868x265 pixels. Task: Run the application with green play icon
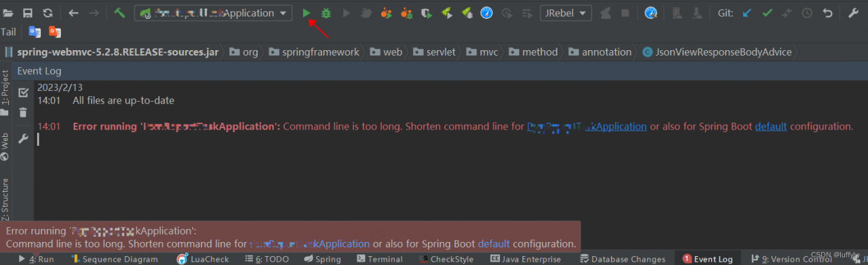click(x=307, y=12)
